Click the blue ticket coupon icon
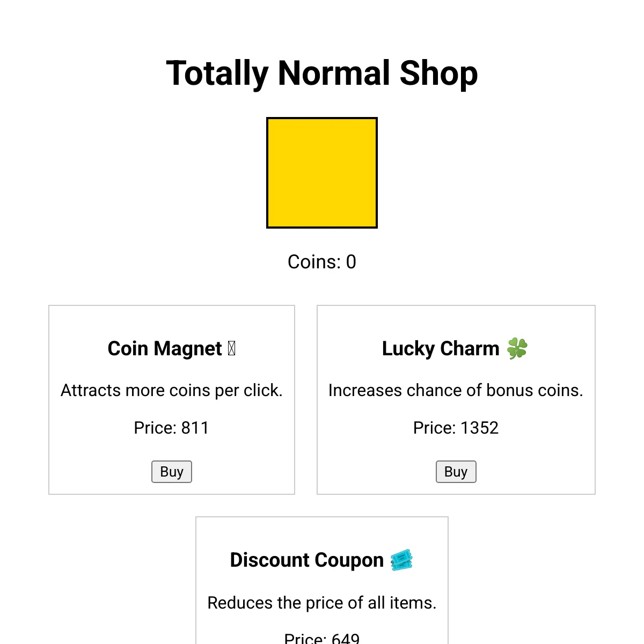 tap(401, 560)
